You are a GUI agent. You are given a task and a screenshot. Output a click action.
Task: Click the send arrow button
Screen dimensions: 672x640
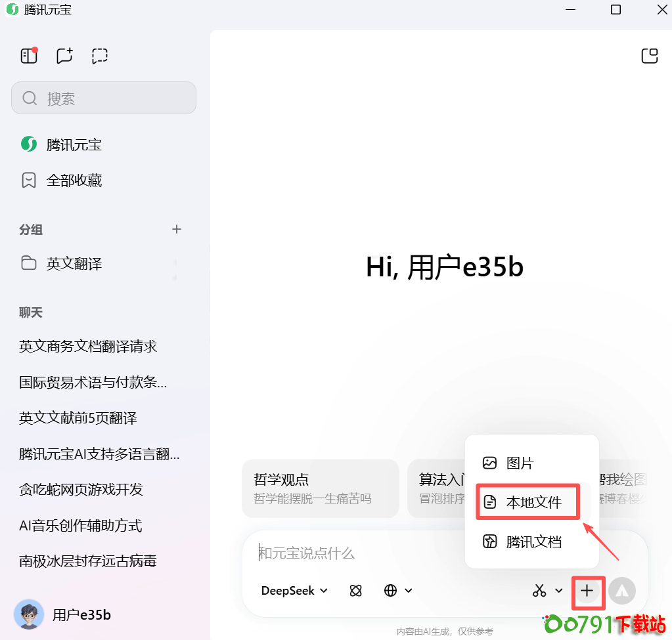pos(621,591)
